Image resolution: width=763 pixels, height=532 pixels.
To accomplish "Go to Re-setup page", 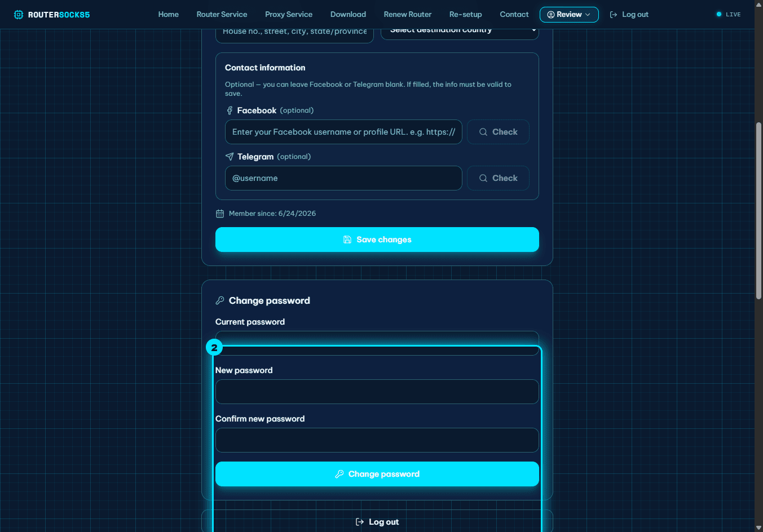I will pyautogui.click(x=466, y=15).
